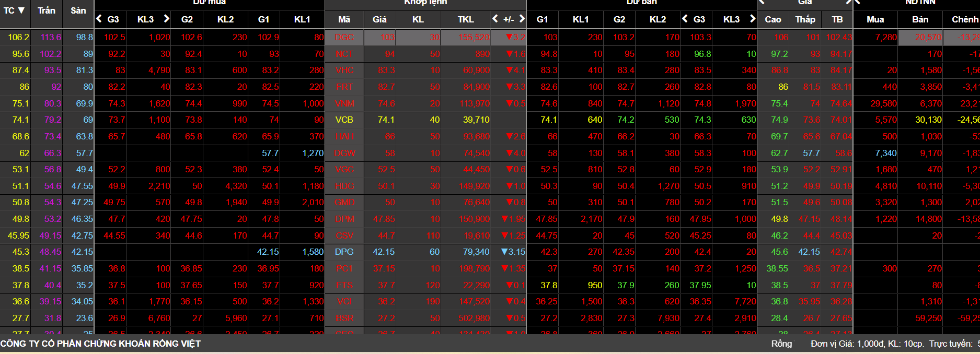Screen dimensions: 980x354
Task: Open the NCT stock ticker
Action: pyautogui.click(x=344, y=54)
